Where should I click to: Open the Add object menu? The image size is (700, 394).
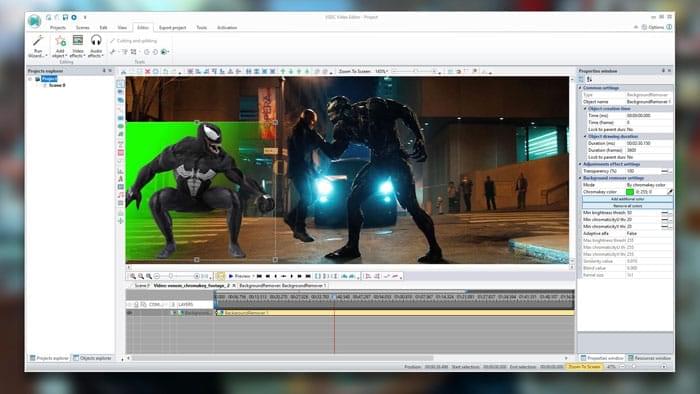[x=59, y=46]
